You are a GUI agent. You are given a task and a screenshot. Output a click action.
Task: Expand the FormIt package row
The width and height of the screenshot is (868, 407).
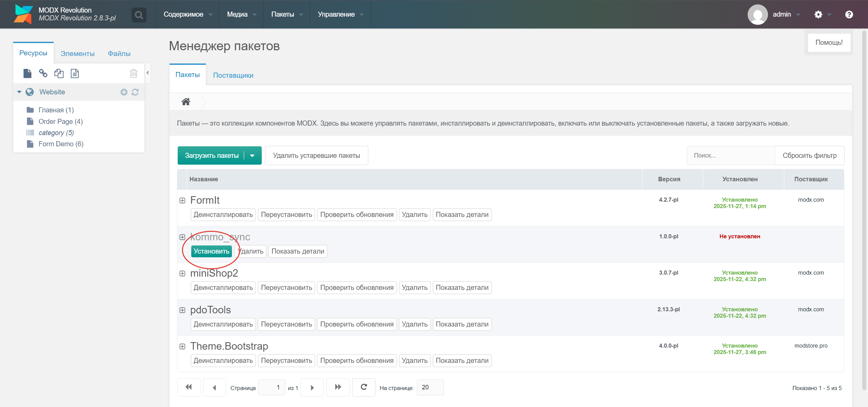[182, 201]
